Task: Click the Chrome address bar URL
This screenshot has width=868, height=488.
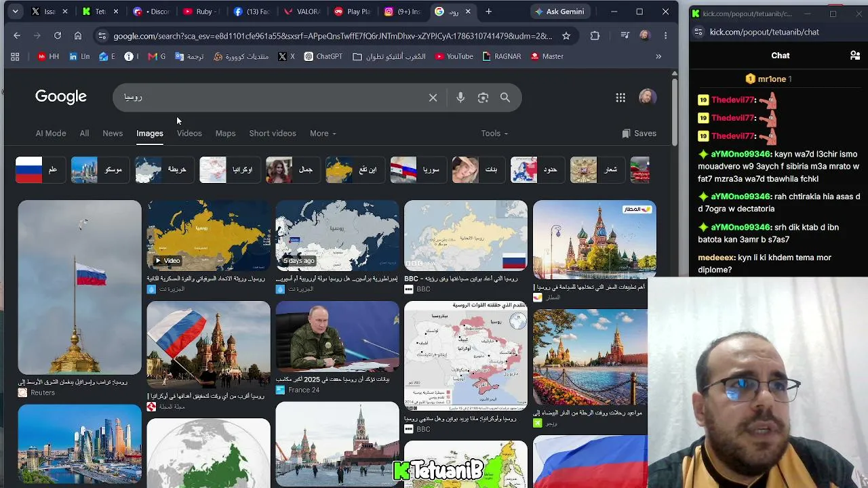Action: coord(332,36)
